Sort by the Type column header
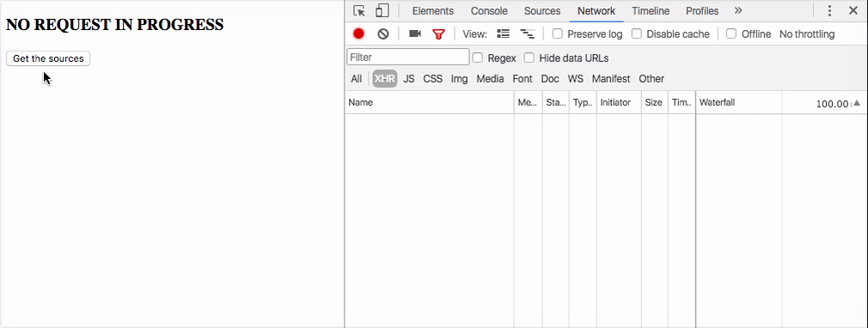Screen dimensions: 868x328 (583, 103)
